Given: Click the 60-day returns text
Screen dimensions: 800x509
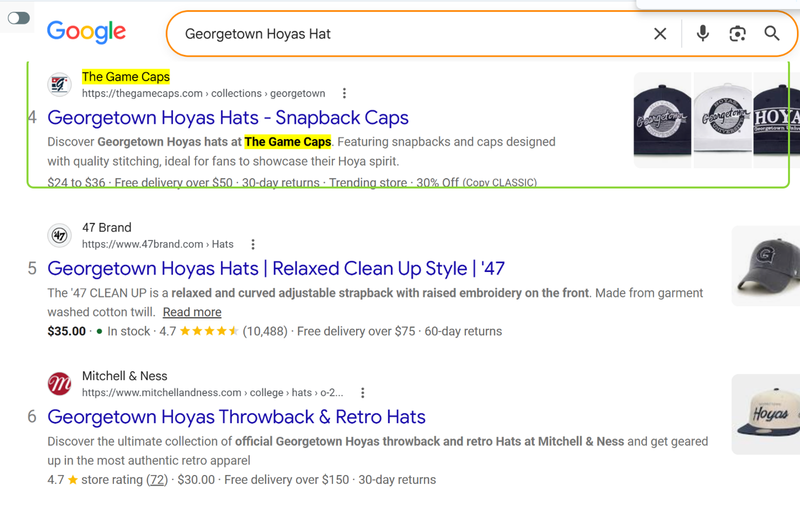Looking at the screenshot, I should [x=463, y=332].
